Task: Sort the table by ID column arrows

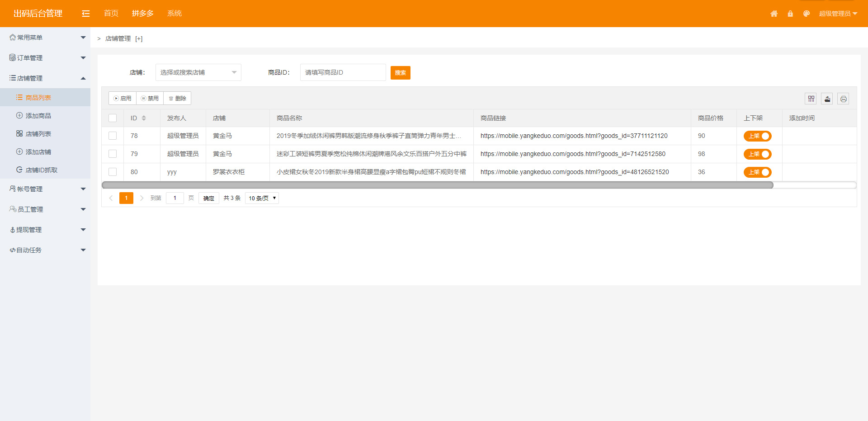Action: click(144, 118)
